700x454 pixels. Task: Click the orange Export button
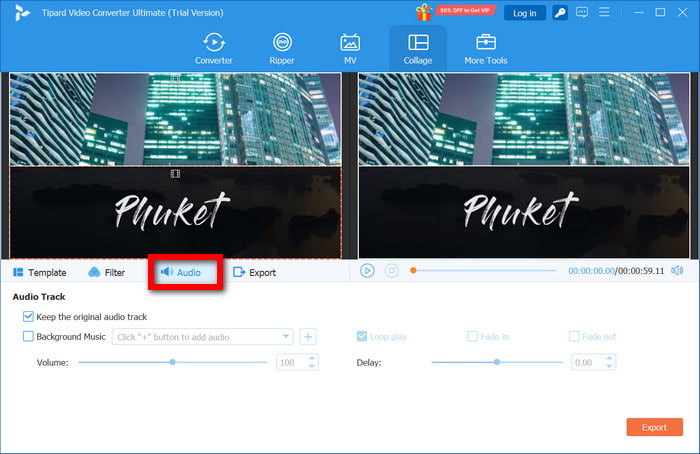click(x=654, y=427)
